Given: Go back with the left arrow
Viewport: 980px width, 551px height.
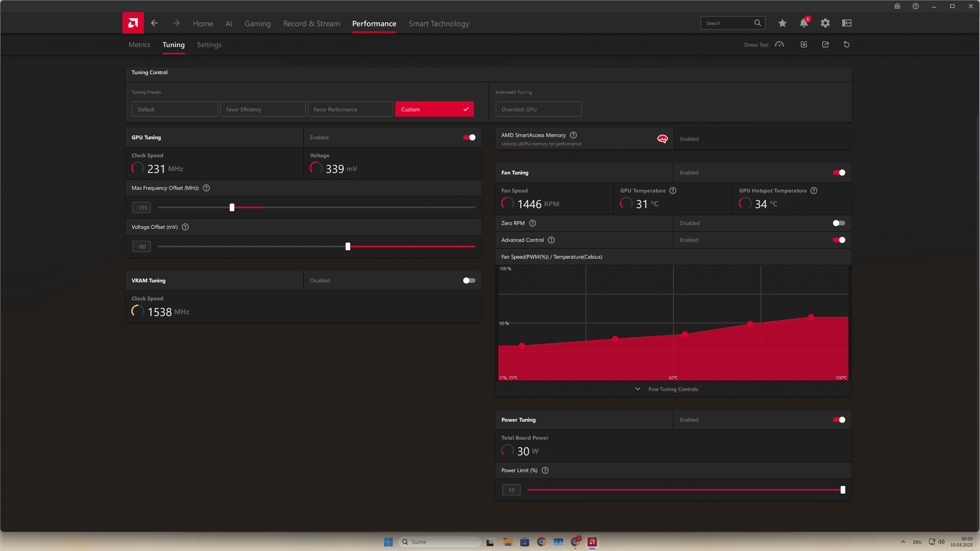Looking at the screenshot, I should (154, 23).
